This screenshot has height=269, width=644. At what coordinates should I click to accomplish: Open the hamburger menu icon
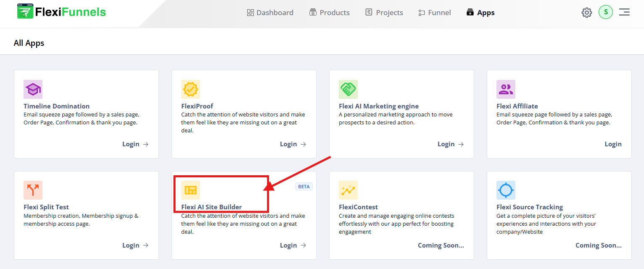(624, 12)
